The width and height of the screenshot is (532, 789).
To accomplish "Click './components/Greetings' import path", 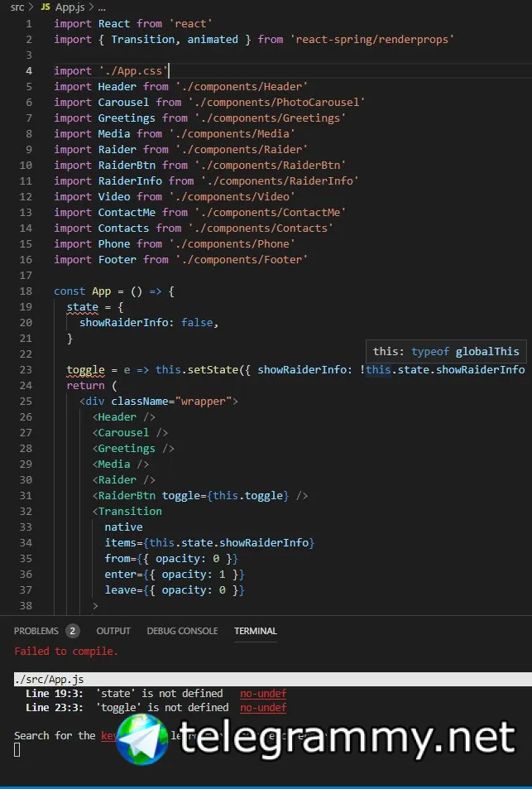I will pyautogui.click(x=270, y=118).
